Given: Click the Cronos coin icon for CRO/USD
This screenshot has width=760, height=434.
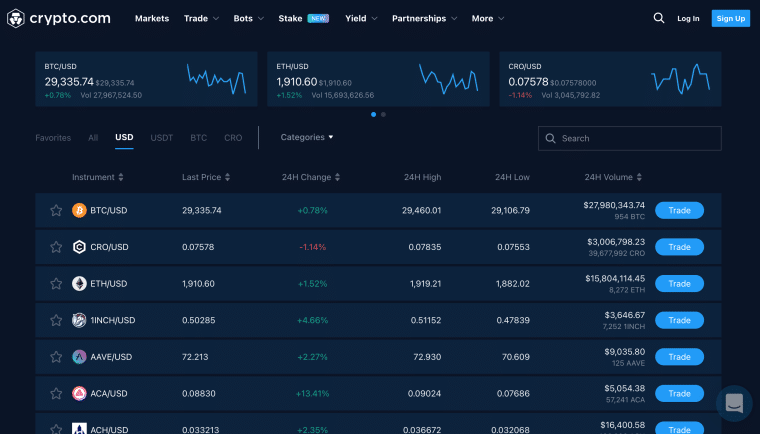Looking at the screenshot, I should pyautogui.click(x=79, y=247).
